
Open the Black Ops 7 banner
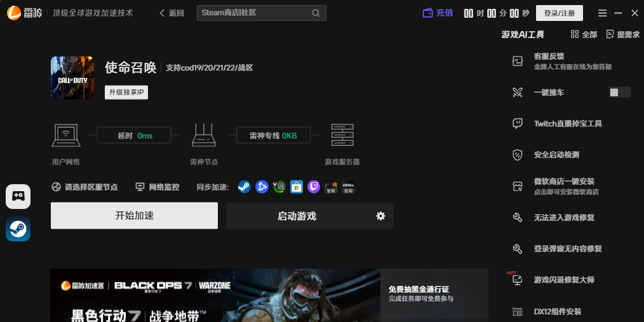click(215, 295)
